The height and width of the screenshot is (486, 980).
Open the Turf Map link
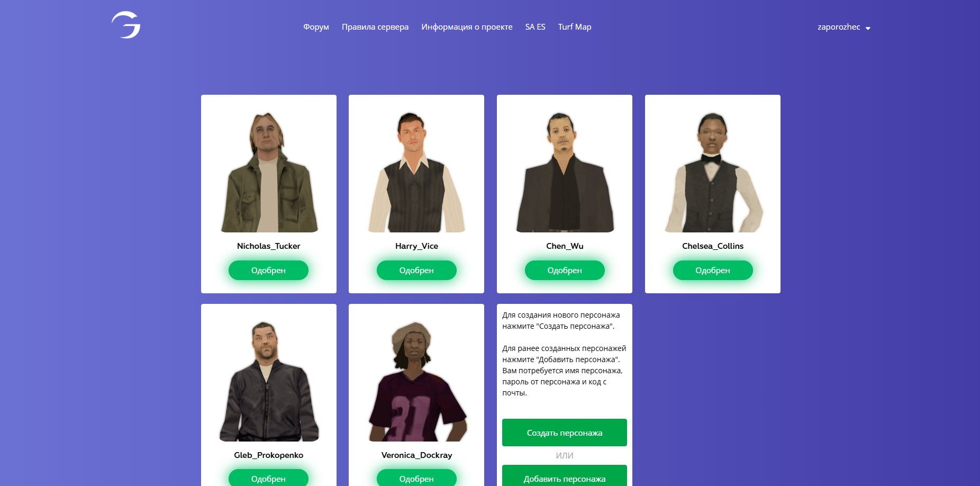575,27
